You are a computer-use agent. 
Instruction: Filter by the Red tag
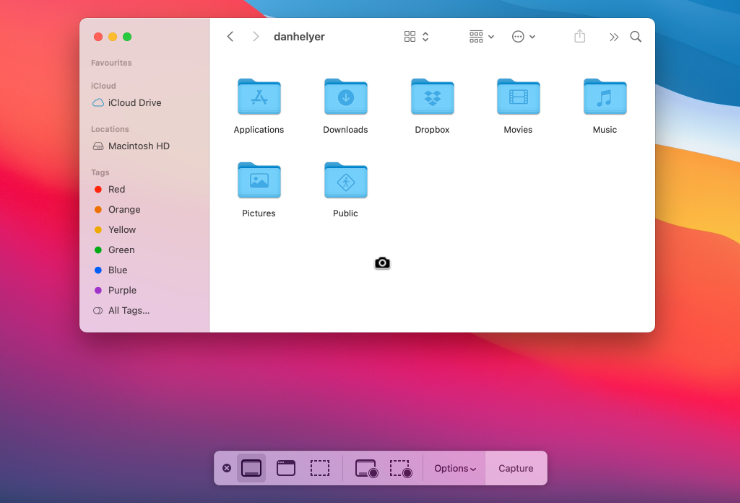coord(109,189)
